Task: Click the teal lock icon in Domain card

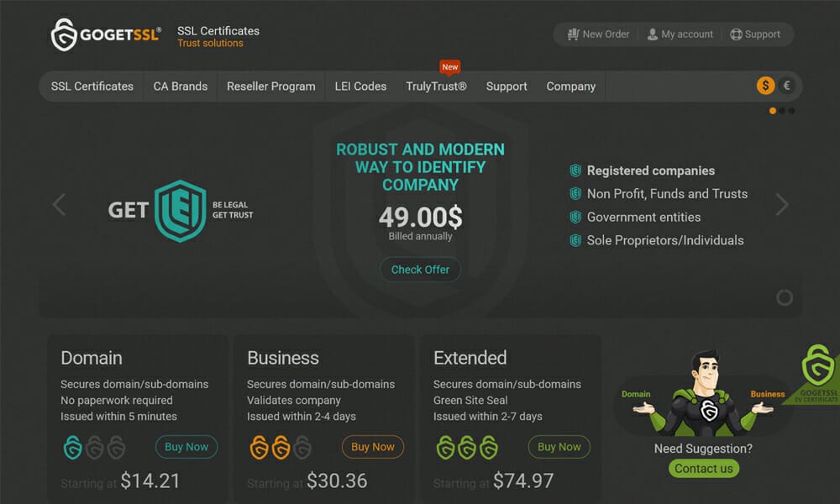Action: (x=73, y=447)
